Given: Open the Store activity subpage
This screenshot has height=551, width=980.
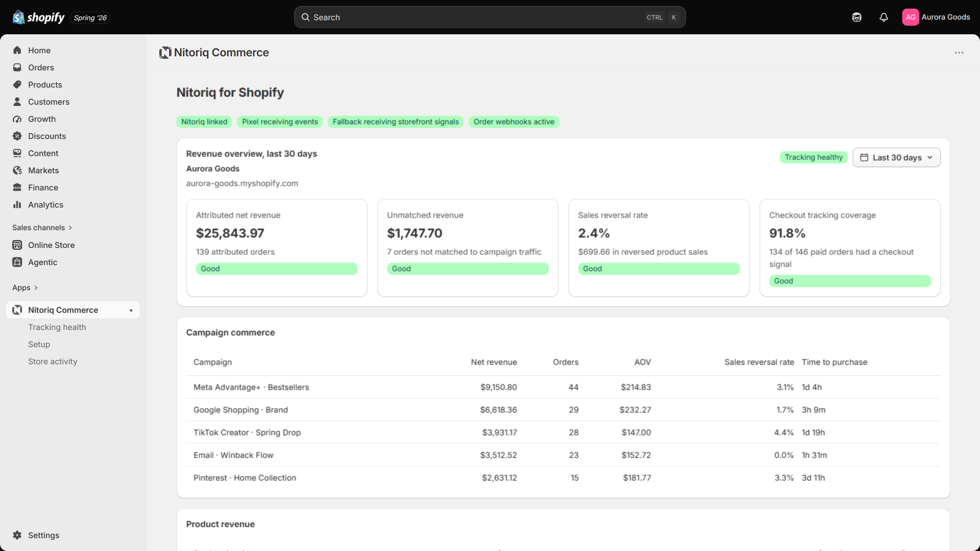Looking at the screenshot, I should 53,362.
